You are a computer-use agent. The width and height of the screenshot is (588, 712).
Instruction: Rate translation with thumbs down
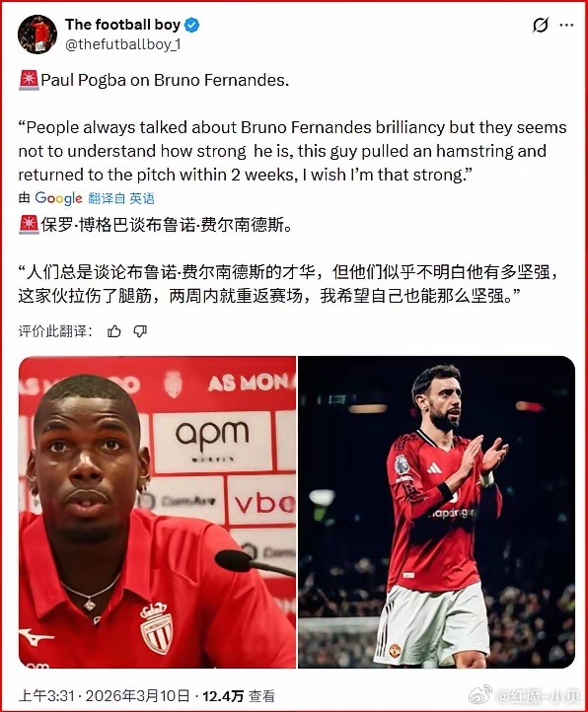[x=140, y=331]
